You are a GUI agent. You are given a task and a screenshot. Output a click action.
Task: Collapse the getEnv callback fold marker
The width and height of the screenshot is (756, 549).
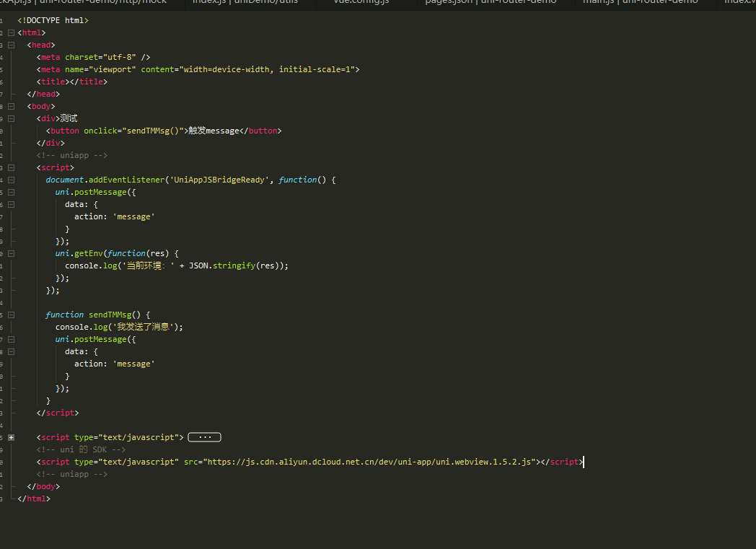[11, 252]
